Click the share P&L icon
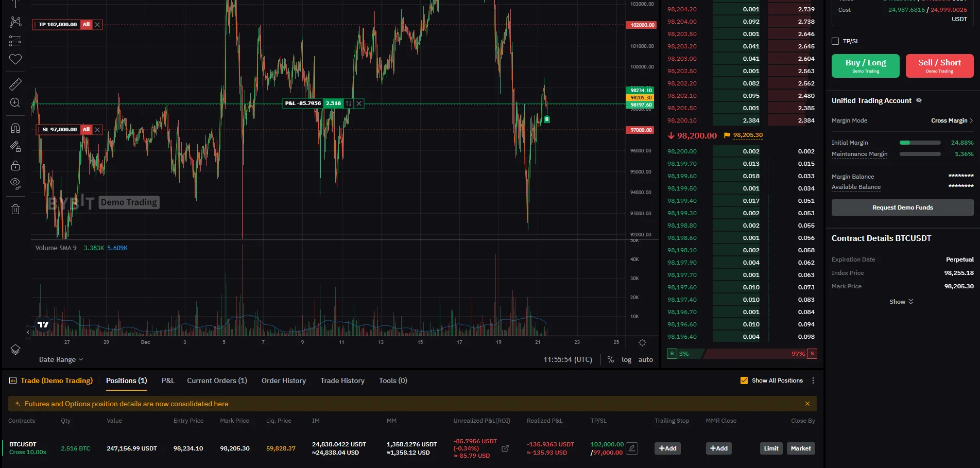This screenshot has width=980, height=468. (x=505, y=448)
